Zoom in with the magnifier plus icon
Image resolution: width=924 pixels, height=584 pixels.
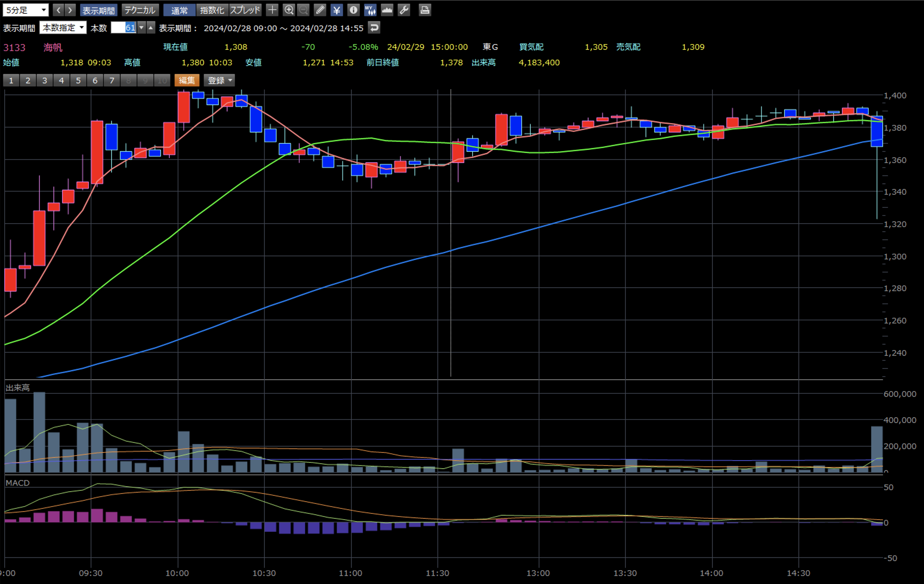click(x=289, y=10)
